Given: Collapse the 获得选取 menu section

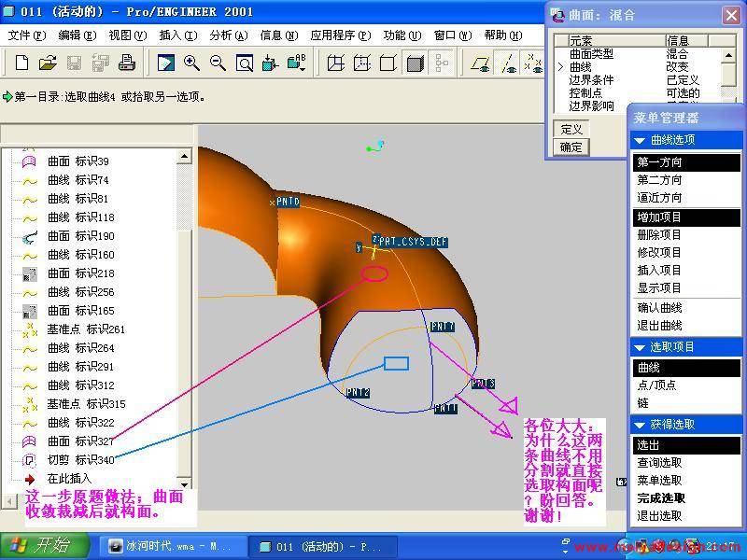Looking at the screenshot, I should [x=640, y=425].
